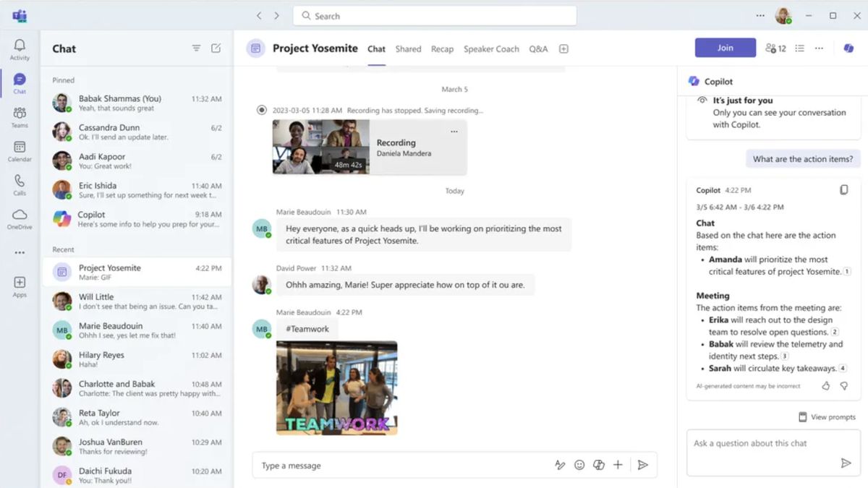Open chat with Reta Taylor
The image size is (868, 488).
point(137,417)
